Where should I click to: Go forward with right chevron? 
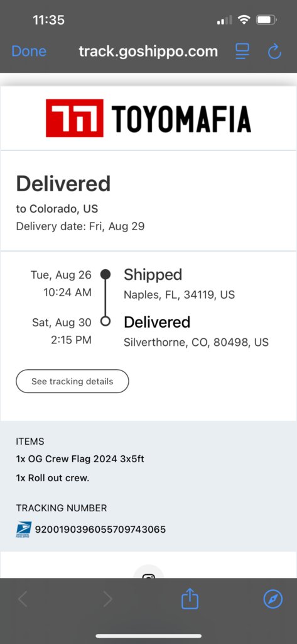pyautogui.click(x=107, y=599)
